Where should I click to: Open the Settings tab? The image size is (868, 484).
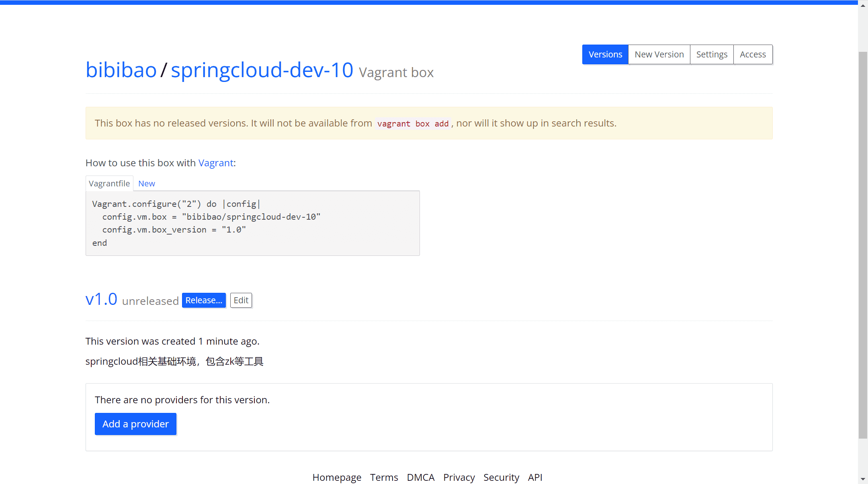coord(712,54)
